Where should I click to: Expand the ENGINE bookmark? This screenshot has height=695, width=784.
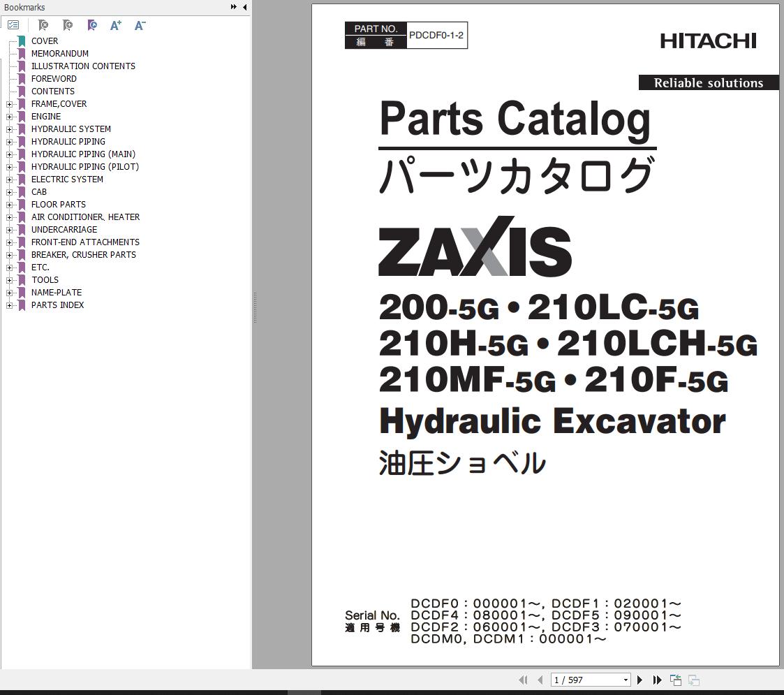(x=9, y=117)
